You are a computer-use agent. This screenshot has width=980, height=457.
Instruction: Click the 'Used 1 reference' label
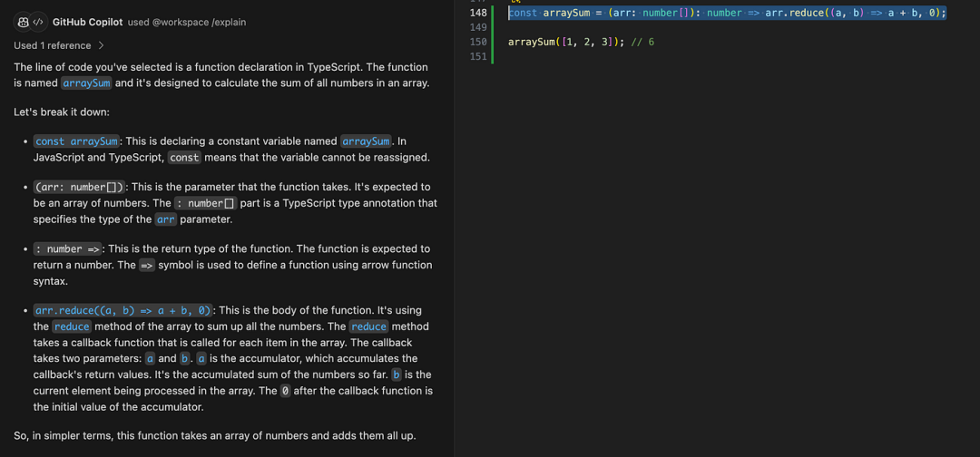53,45
